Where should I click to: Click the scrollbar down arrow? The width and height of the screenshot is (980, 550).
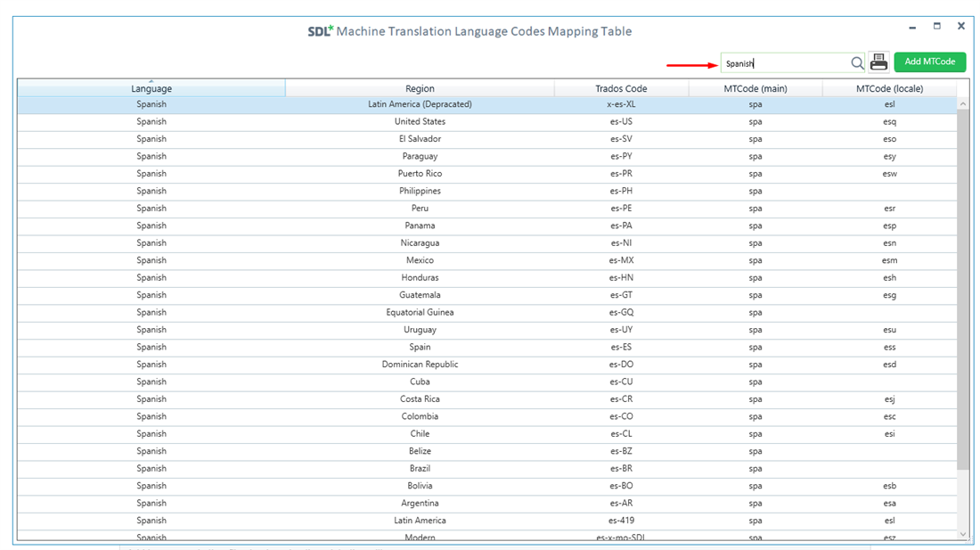click(x=962, y=534)
